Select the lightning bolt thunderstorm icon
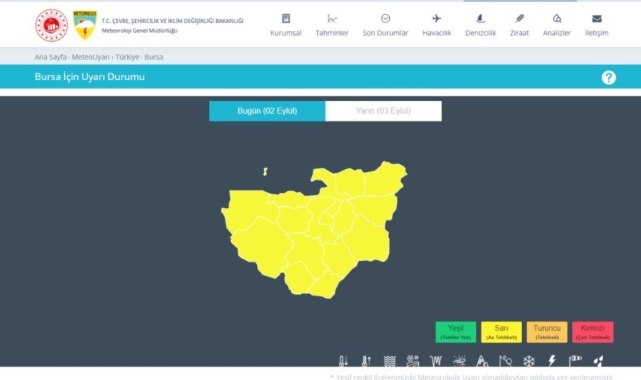 tap(552, 361)
